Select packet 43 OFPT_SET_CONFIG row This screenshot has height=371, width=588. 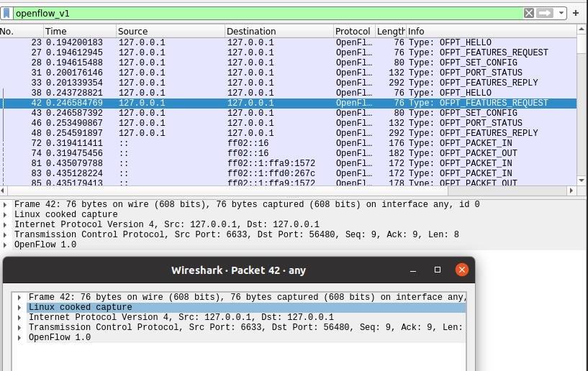point(288,113)
